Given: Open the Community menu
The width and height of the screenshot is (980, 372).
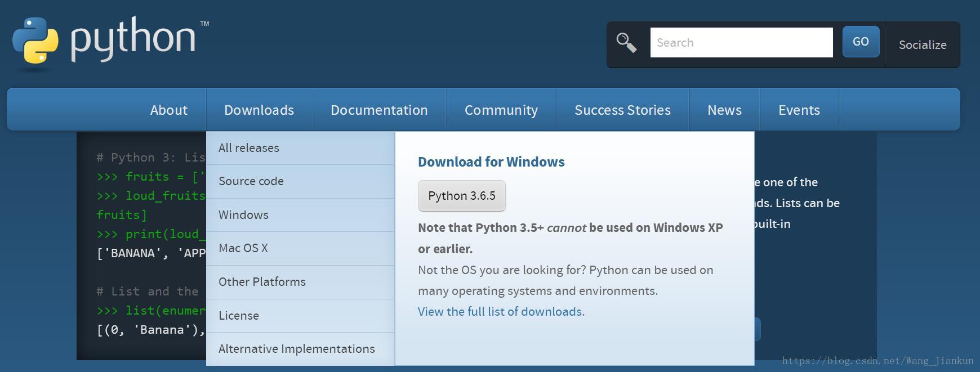Looking at the screenshot, I should [x=501, y=110].
